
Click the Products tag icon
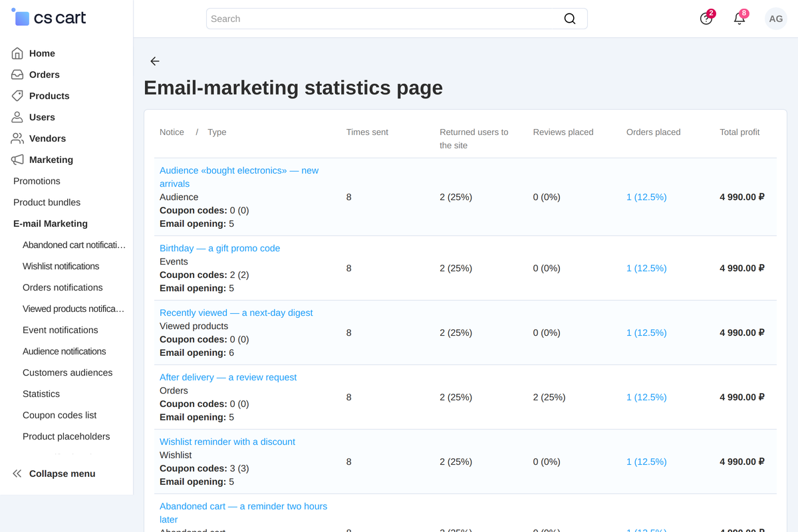(x=17, y=96)
